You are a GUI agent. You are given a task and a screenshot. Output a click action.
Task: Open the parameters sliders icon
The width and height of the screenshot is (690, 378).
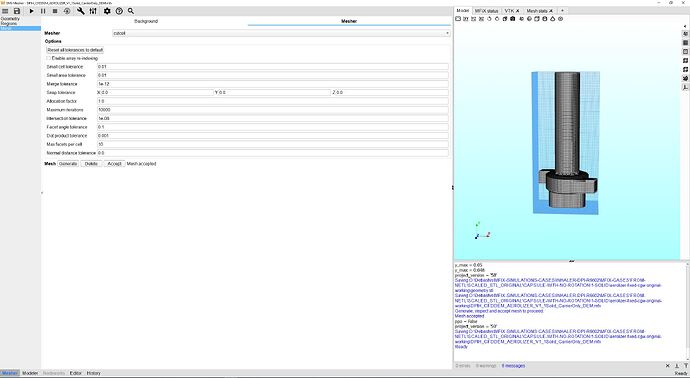(x=93, y=11)
